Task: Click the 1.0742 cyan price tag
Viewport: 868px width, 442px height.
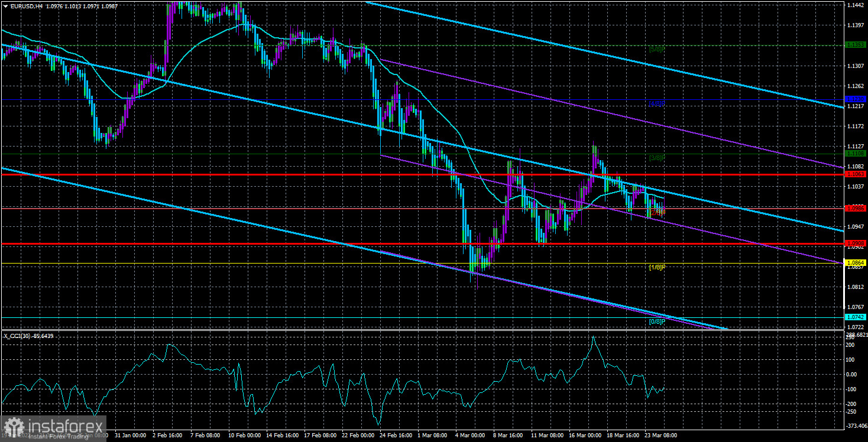Action: (x=856, y=317)
